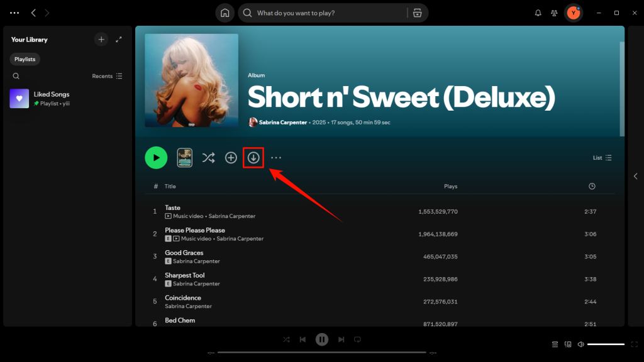This screenshot has height=362, width=644.
Task: Select the Playlists filter chip
Action: tap(25, 59)
